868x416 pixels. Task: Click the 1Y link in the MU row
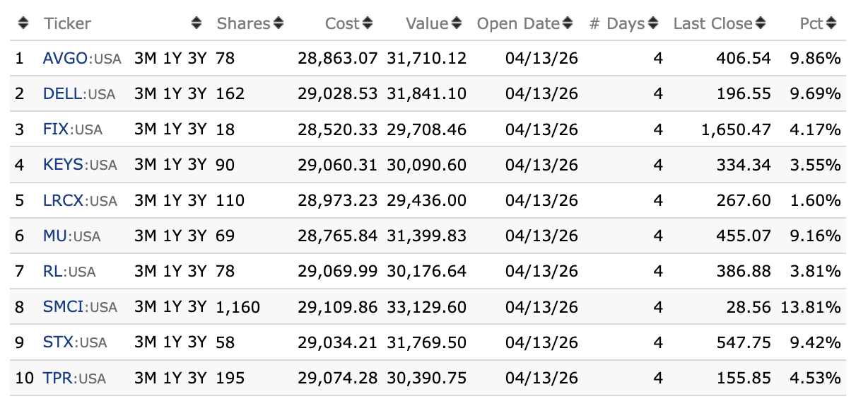point(172,236)
